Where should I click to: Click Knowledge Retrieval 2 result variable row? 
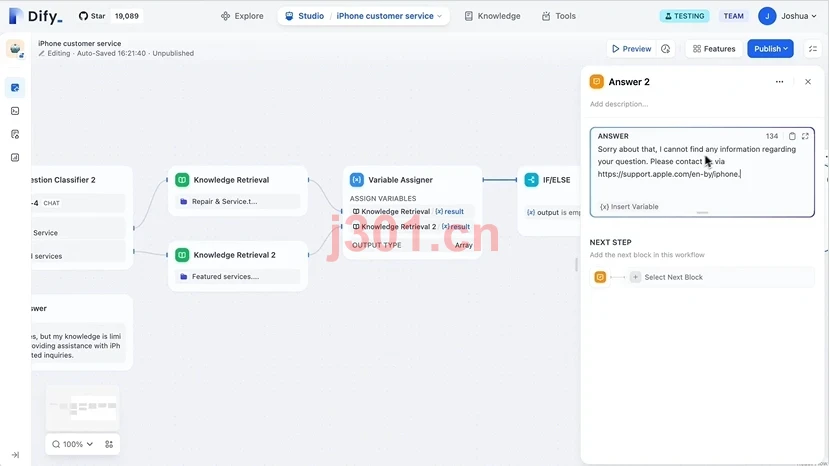pyautogui.click(x=412, y=227)
